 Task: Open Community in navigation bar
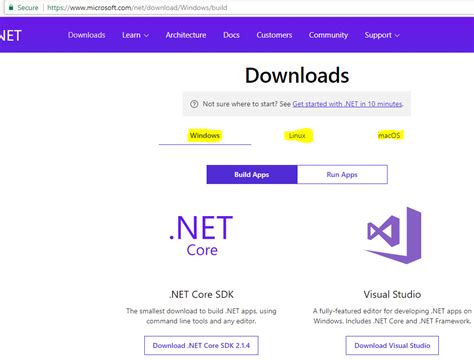pyautogui.click(x=328, y=35)
